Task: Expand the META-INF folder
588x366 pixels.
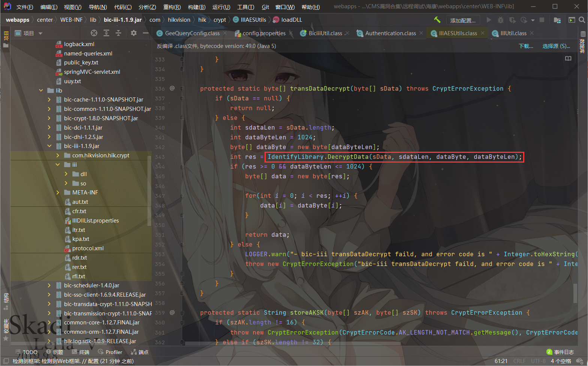Action: [57, 193]
